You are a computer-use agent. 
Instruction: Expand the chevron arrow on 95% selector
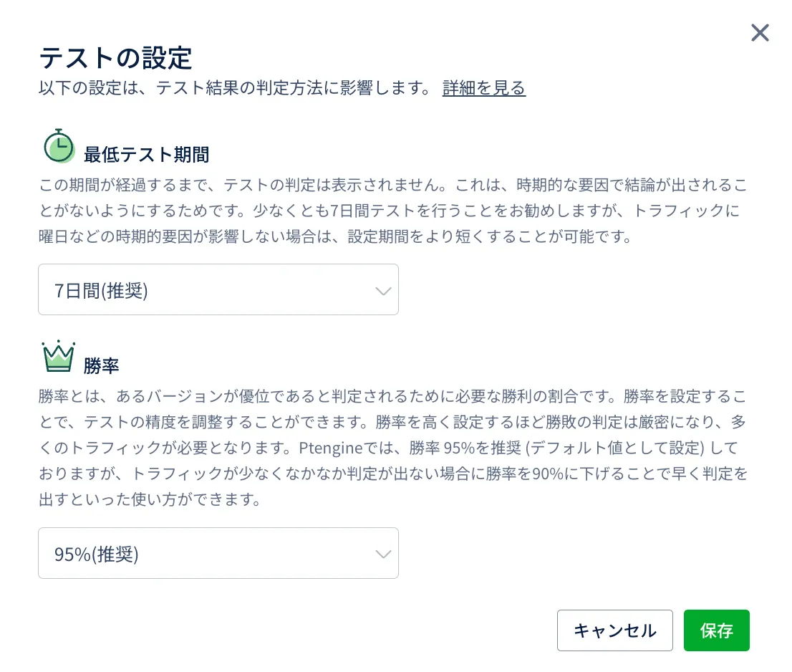point(384,554)
